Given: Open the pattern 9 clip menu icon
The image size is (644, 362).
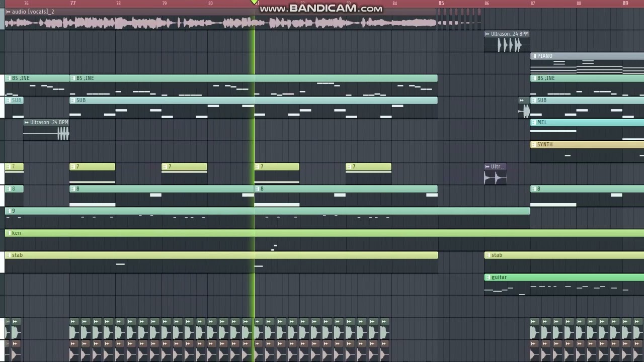Looking at the screenshot, I should click(8, 211).
